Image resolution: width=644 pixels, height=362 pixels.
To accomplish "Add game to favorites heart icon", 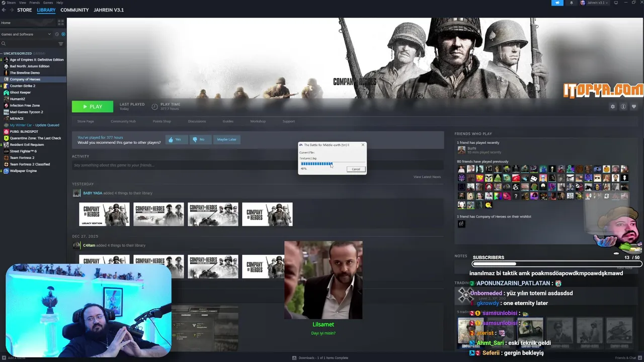I will (x=633, y=107).
